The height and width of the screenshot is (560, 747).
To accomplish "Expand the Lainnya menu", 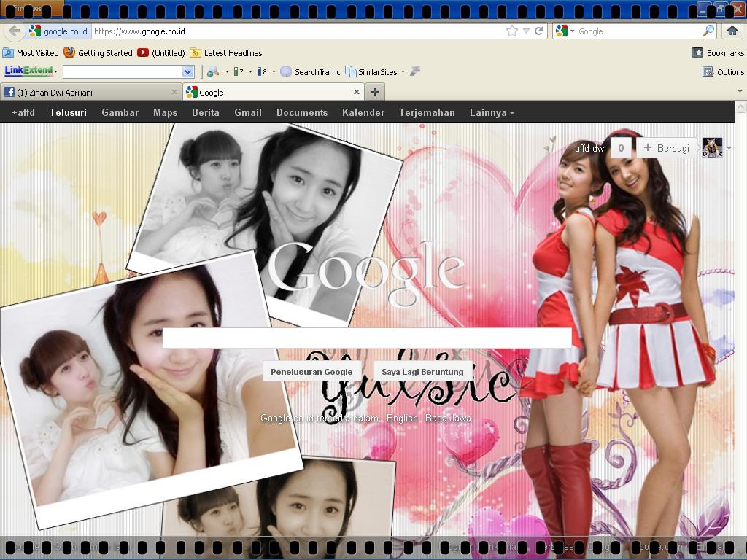I will [492, 113].
